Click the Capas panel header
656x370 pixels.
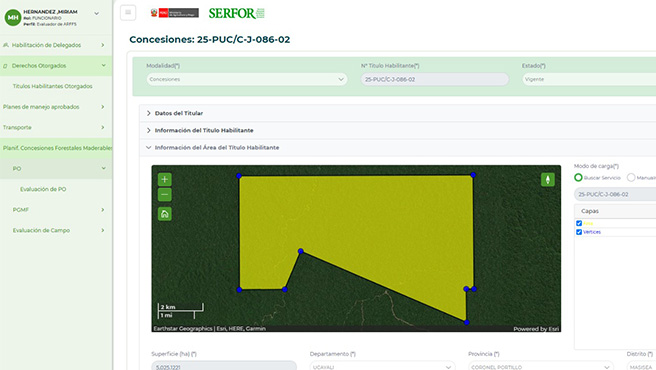click(x=615, y=211)
